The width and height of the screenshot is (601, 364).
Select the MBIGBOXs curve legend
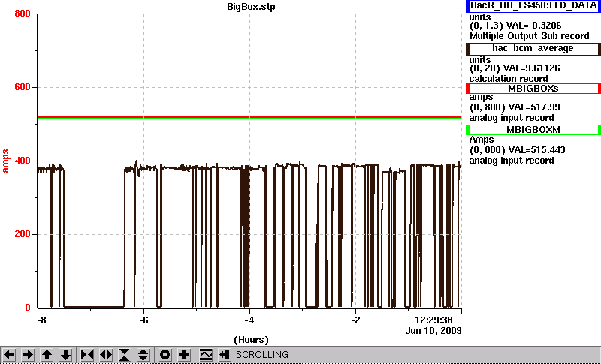pos(533,89)
